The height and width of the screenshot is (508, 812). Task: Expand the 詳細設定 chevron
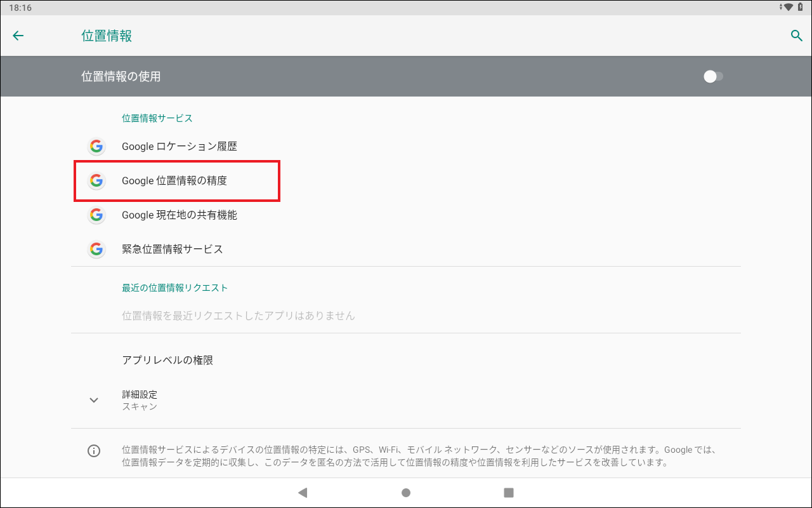click(94, 400)
